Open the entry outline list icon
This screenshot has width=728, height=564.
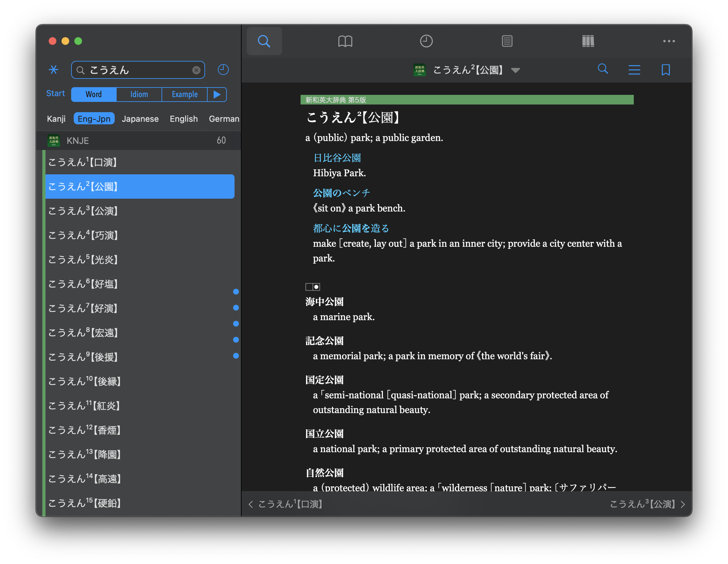coord(634,70)
